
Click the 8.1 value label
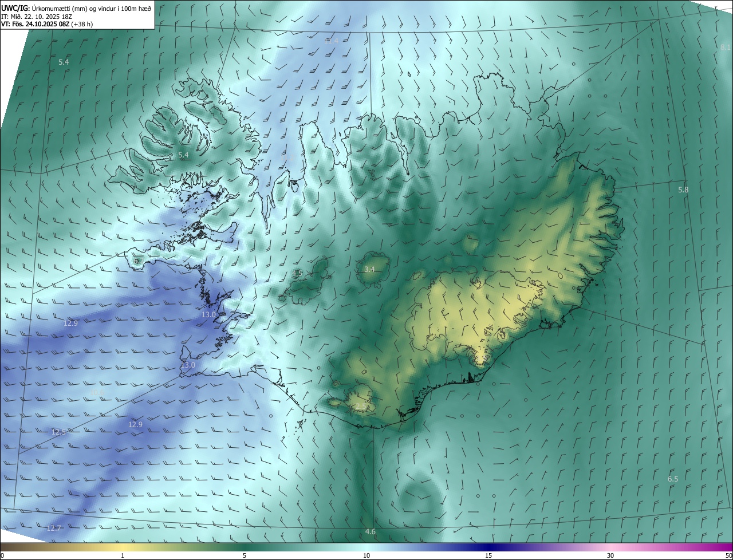tap(726, 47)
